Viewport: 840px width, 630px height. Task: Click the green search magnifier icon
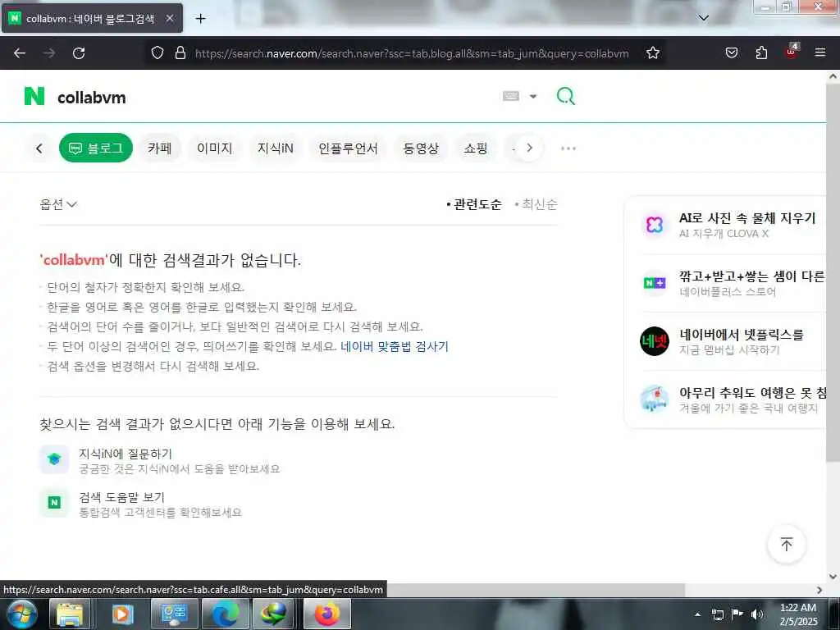pos(566,97)
